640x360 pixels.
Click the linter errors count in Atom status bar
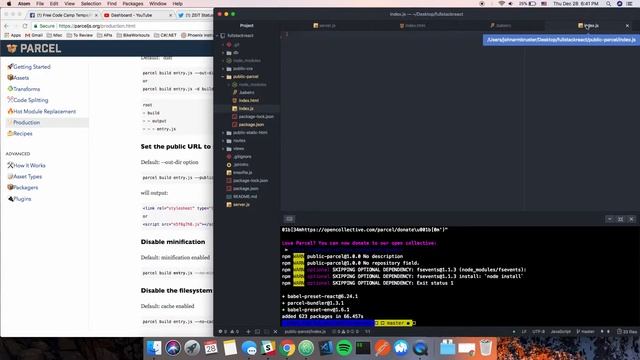click(x=223, y=331)
